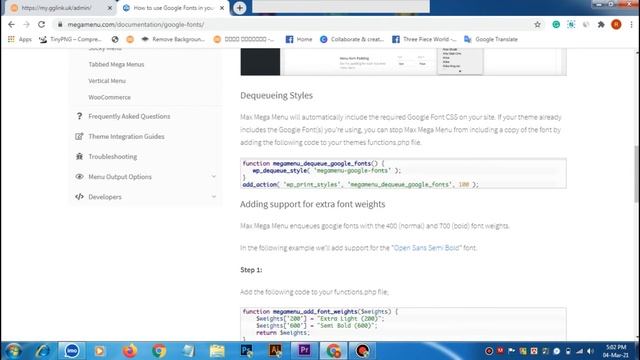
Task: Open the volume control in system tray
Action: [x=590, y=351]
